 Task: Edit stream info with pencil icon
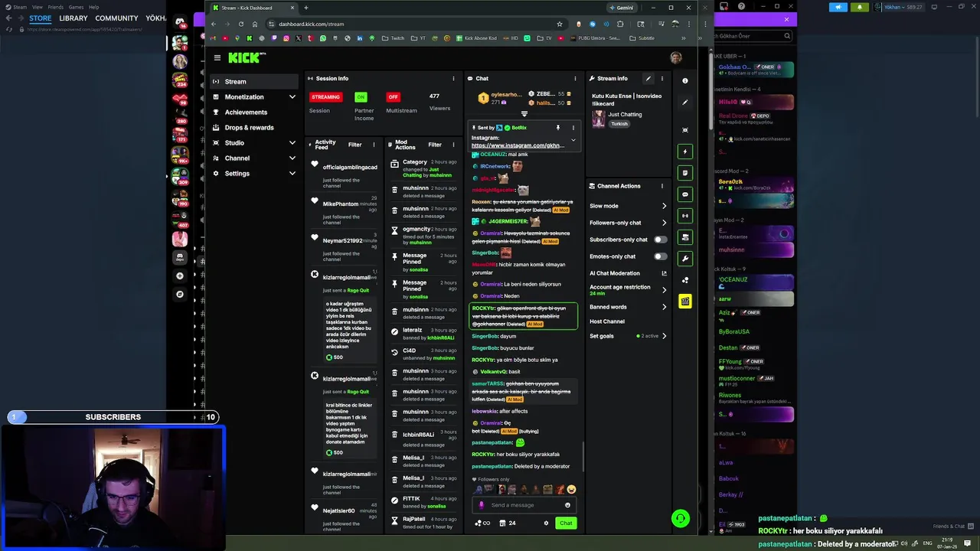(648, 78)
